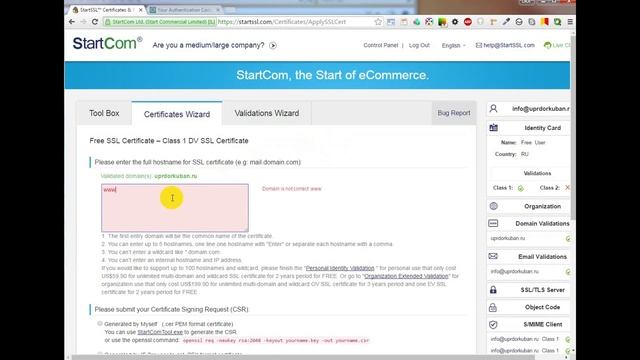Click the 'Domain is not correct' error message
The height and width of the screenshot is (360, 640).
(x=291, y=189)
